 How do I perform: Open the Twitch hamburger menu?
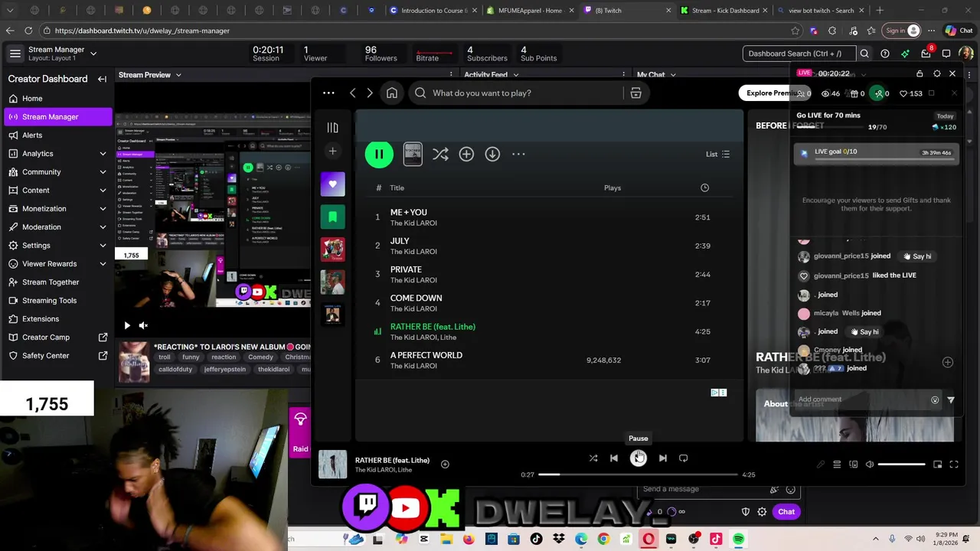[15, 54]
